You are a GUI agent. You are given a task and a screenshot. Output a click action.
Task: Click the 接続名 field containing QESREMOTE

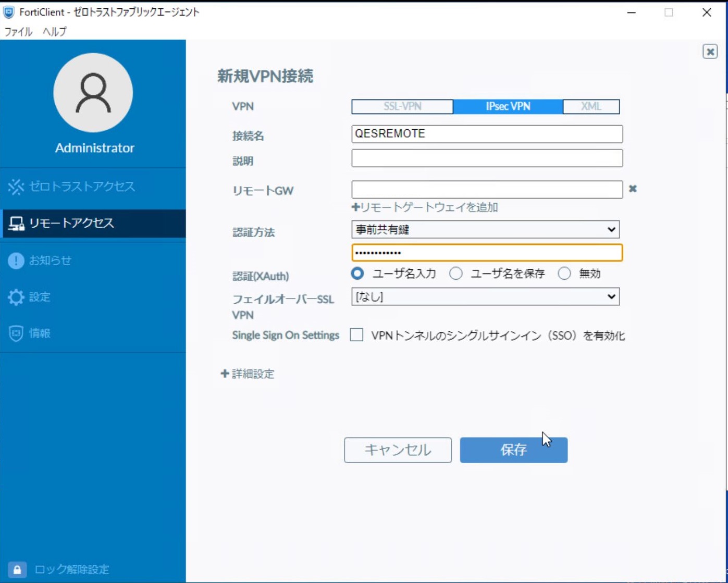[487, 134]
